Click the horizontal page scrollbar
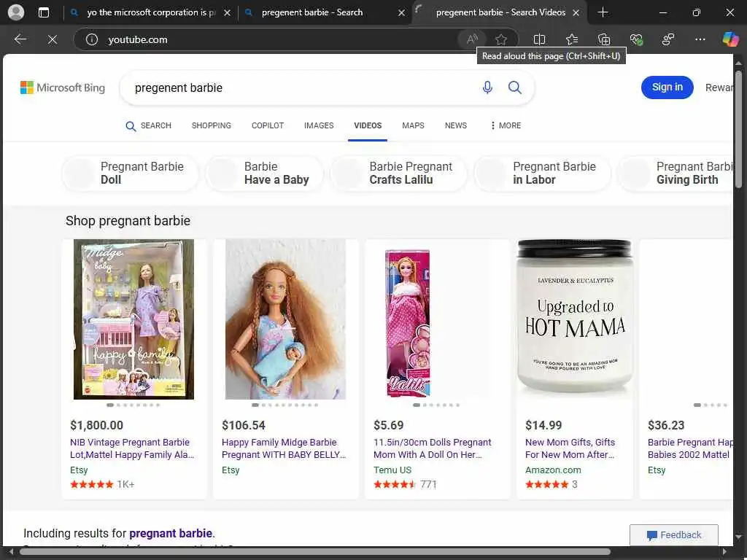 click(x=314, y=553)
